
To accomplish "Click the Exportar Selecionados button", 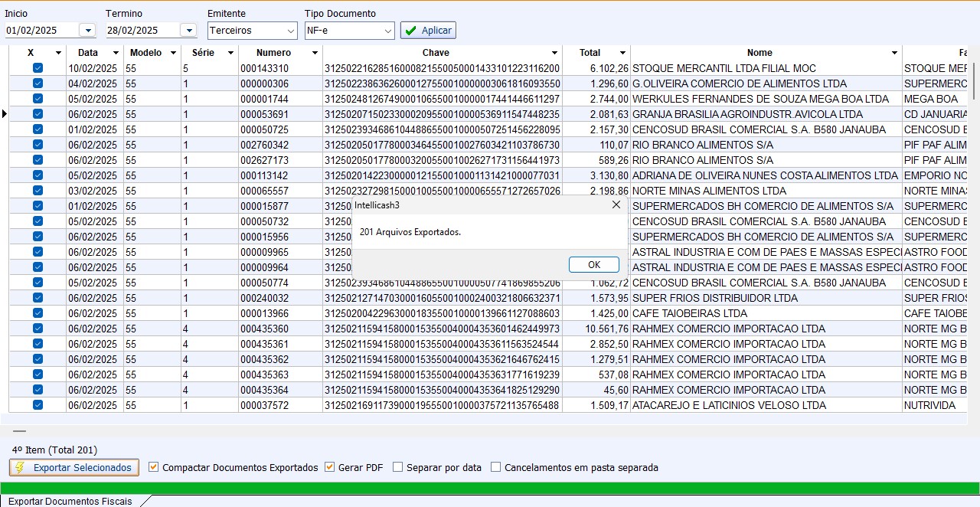I will [74, 467].
